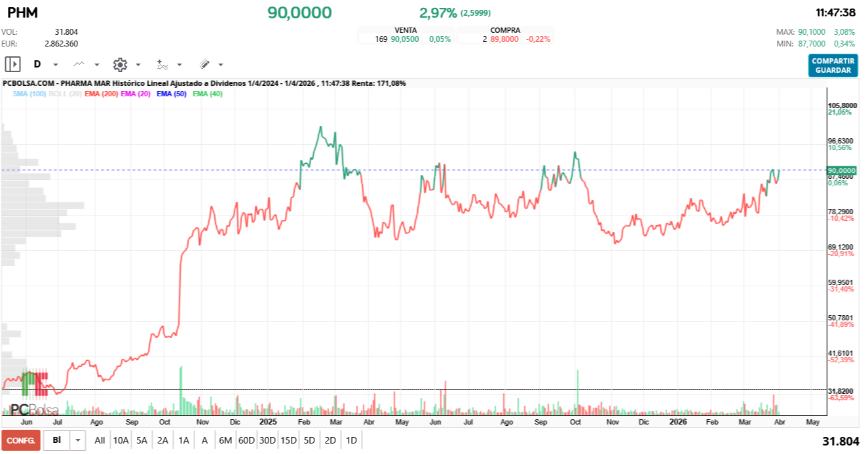Image resolution: width=868 pixels, height=454 pixels.
Task: Toggle the side panel expand icon
Action: (12, 64)
